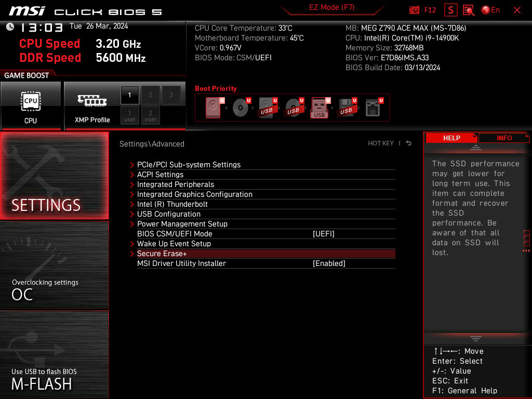
Task: Go back using the return arrow icon
Action: (x=408, y=143)
